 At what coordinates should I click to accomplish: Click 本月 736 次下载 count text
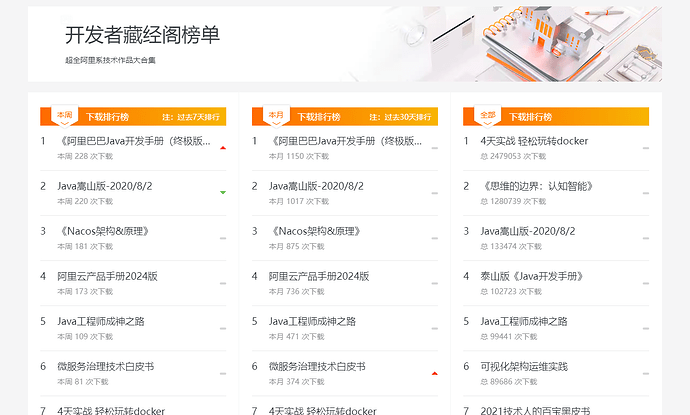pyautogui.click(x=297, y=292)
